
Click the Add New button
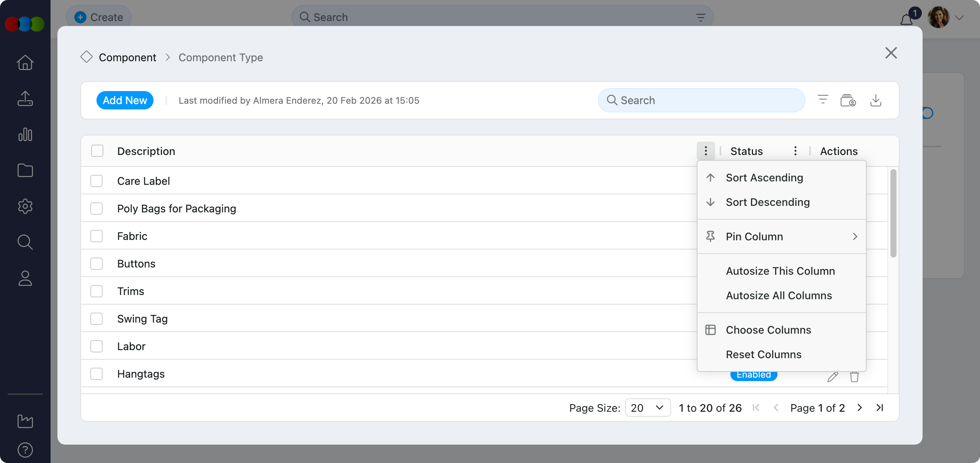point(125,100)
